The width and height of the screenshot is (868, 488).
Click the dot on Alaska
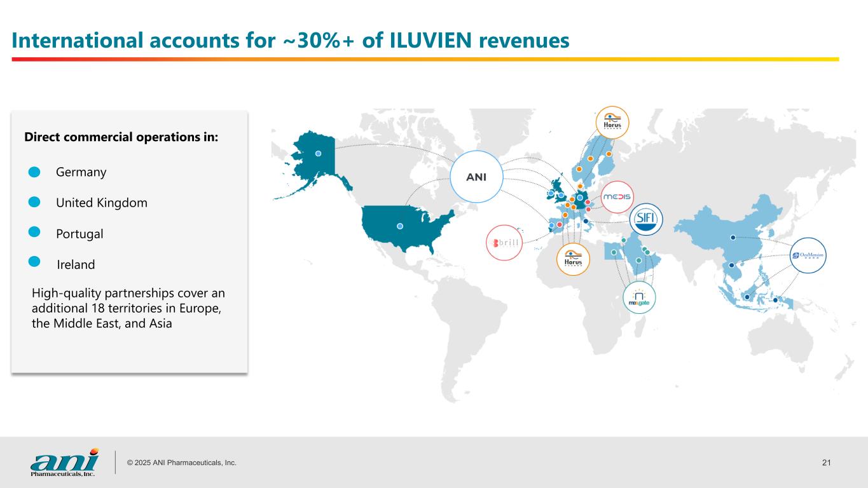pos(318,153)
